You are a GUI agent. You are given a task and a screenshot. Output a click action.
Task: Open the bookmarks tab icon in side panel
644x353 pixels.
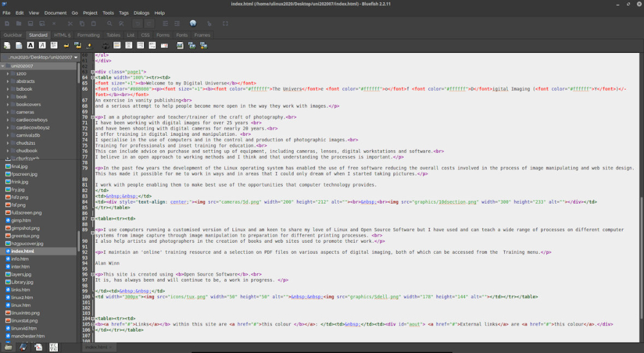(23, 347)
